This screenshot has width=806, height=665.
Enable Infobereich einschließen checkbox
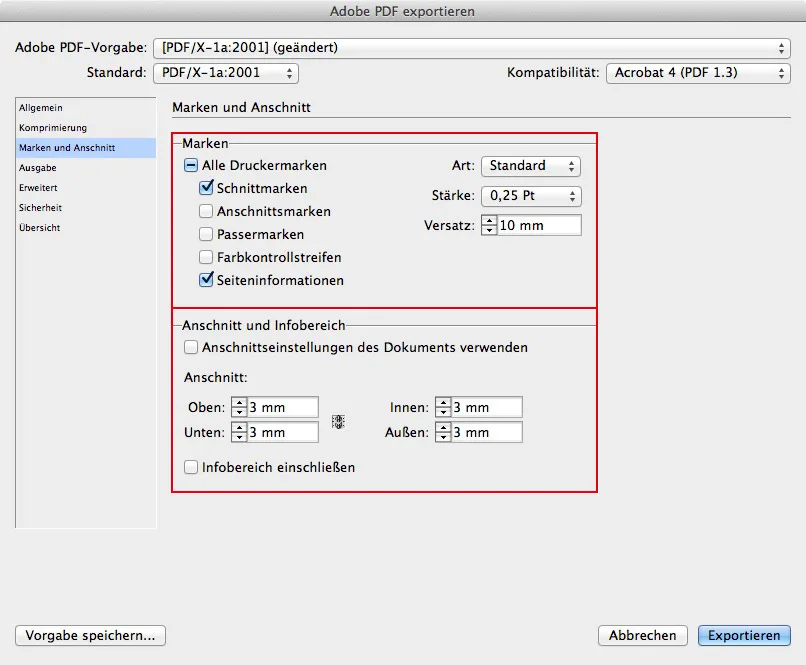(x=191, y=467)
